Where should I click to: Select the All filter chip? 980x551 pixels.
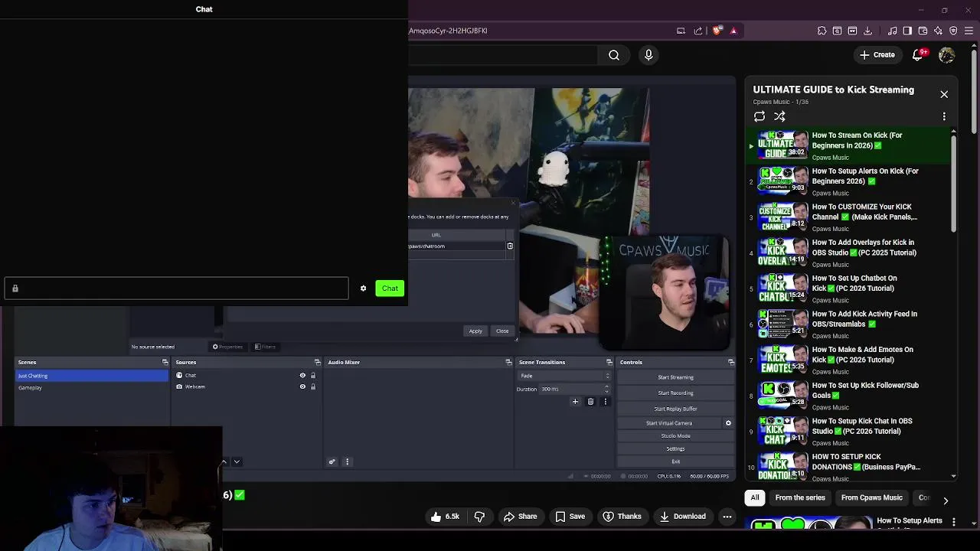tap(755, 497)
